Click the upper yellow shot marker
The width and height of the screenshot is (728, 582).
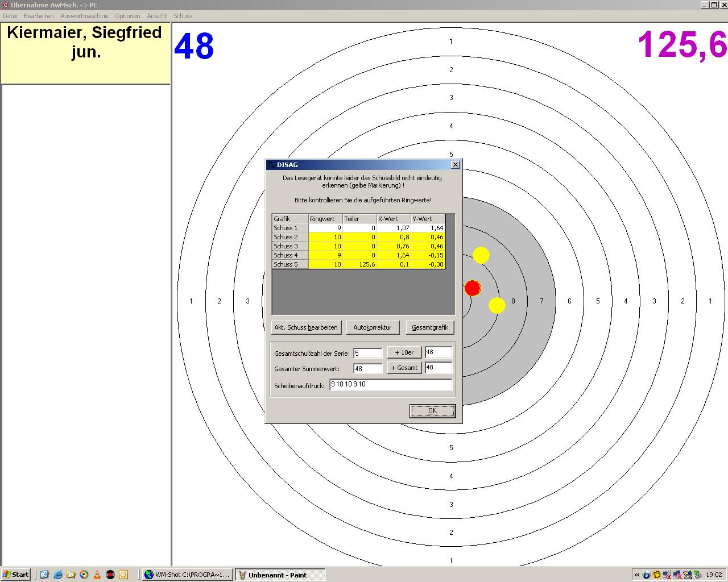click(x=481, y=255)
